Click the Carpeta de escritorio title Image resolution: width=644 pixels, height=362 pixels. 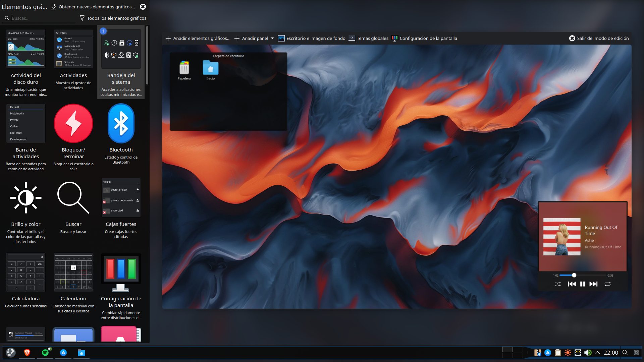[x=228, y=56]
